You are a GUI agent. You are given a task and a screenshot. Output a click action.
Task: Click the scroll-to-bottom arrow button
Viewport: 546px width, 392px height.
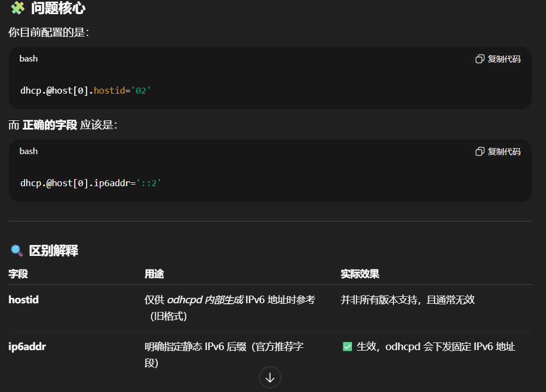(270, 377)
